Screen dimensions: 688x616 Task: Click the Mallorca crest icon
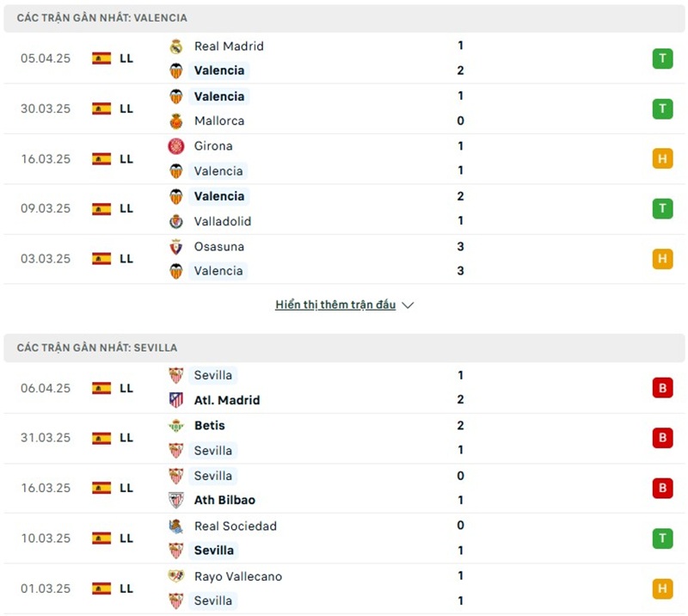click(x=176, y=120)
